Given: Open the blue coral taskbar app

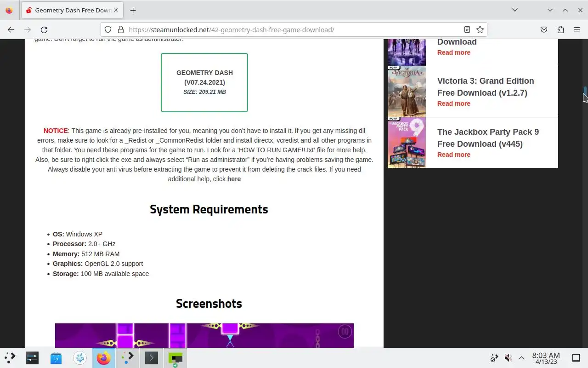Looking at the screenshot, I should tap(80, 358).
